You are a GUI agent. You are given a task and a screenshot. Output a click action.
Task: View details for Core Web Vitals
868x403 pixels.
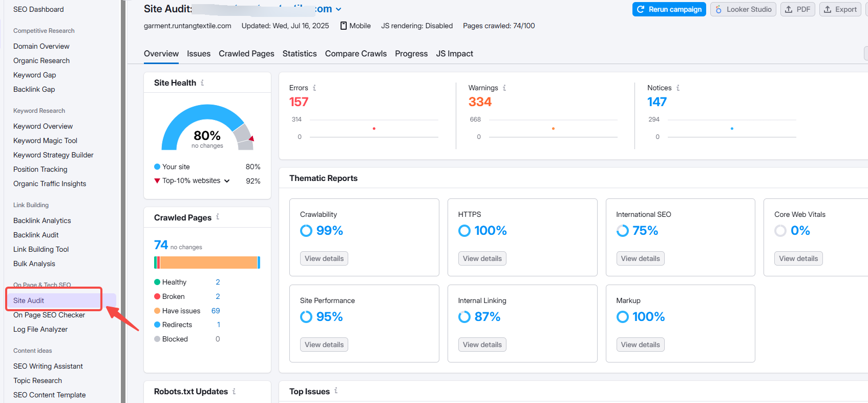pos(798,258)
